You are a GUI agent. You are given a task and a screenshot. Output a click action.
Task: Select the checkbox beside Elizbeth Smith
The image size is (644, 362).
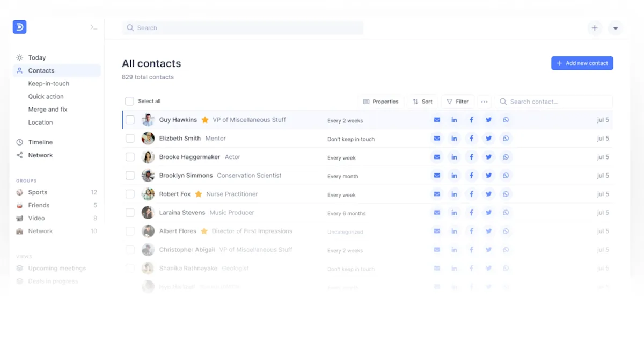pos(130,139)
